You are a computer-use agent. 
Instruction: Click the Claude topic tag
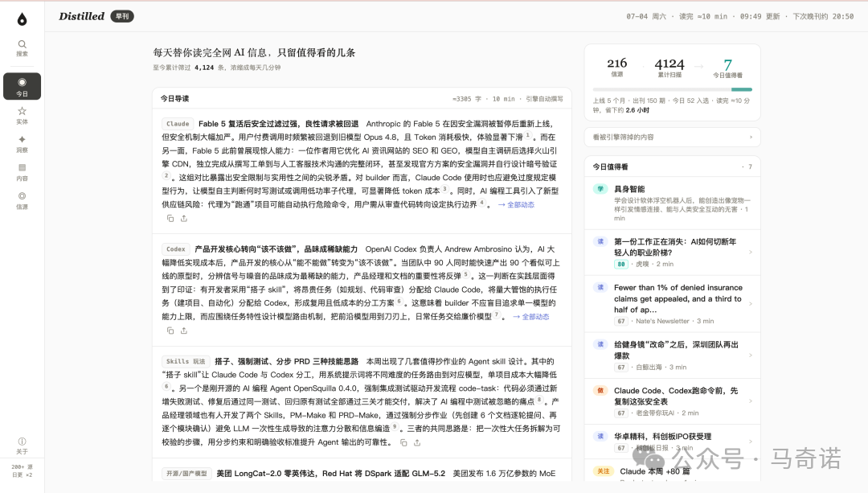(x=178, y=124)
